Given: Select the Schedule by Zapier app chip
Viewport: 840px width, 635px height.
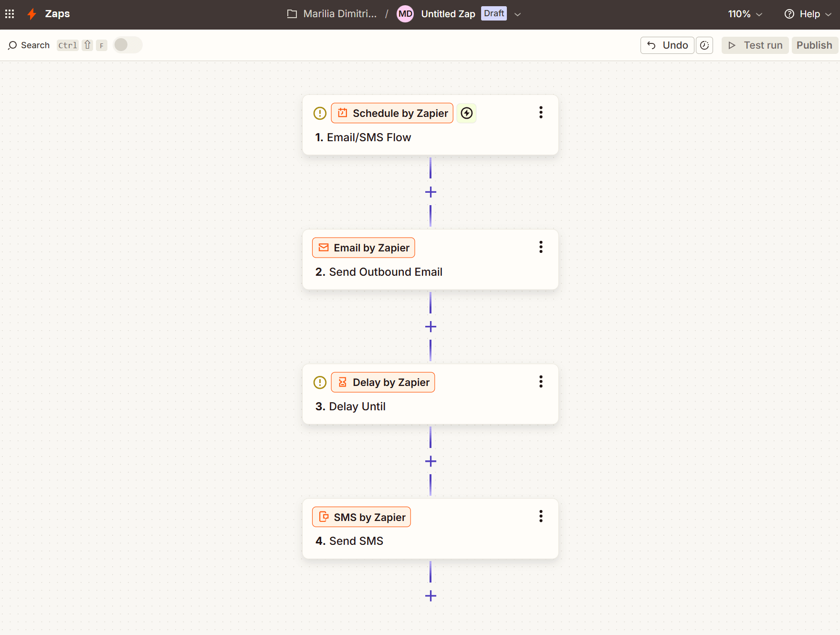Looking at the screenshot, I should pos(392,113).
